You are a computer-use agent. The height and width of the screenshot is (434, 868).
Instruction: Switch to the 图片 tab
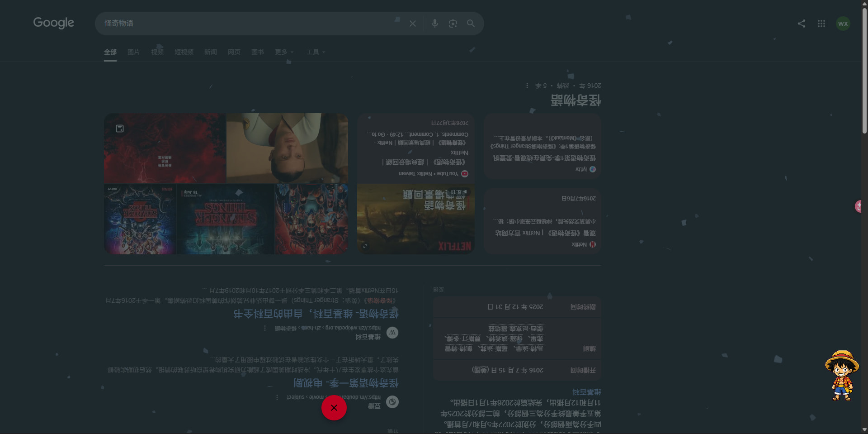[133, 52]
